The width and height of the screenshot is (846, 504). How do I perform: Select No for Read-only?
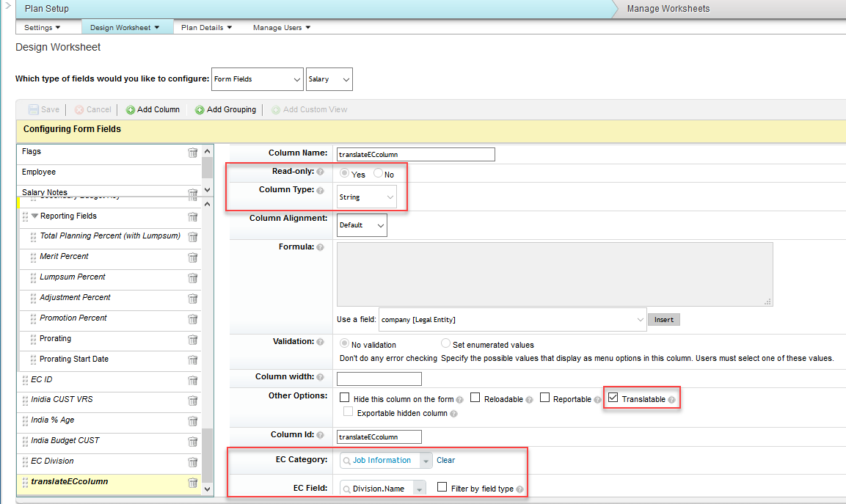pyautogui.click(x=378, y=173)
